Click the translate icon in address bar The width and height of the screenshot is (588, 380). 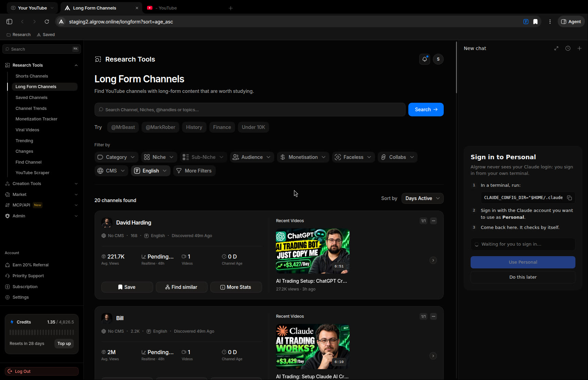click(x=526, y=22)
